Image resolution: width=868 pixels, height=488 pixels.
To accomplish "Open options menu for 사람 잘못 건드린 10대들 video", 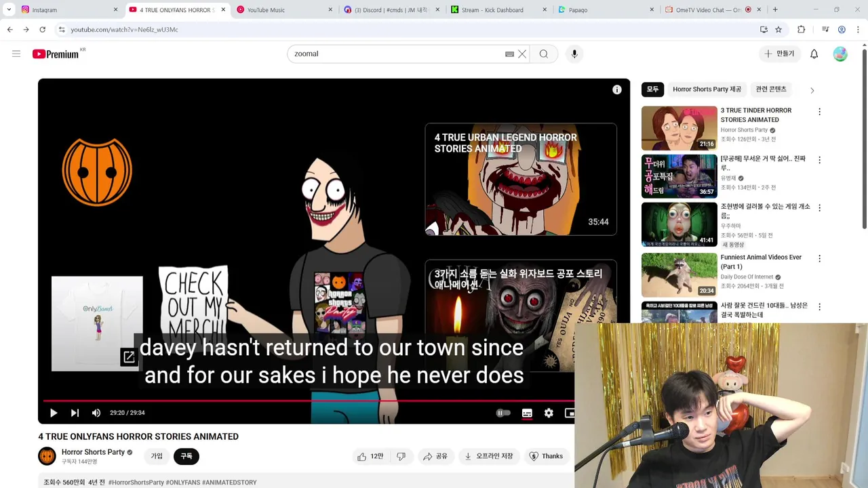I will pyautogui.click(x=819, y=306).
